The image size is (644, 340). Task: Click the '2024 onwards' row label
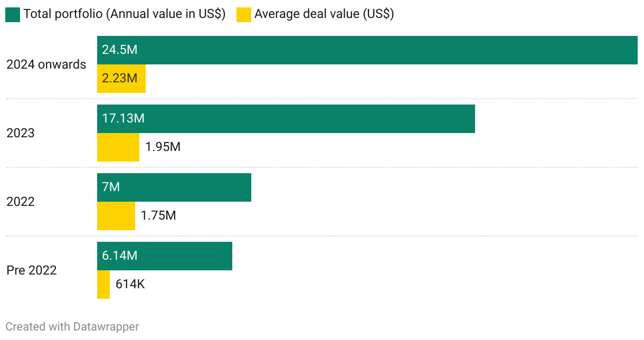(x=46, y=64)
